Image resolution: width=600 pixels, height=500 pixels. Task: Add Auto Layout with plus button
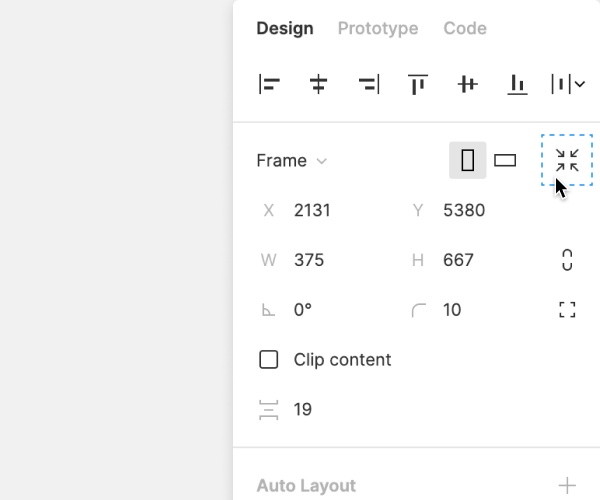pyautogui.click(x=567, y=486)
